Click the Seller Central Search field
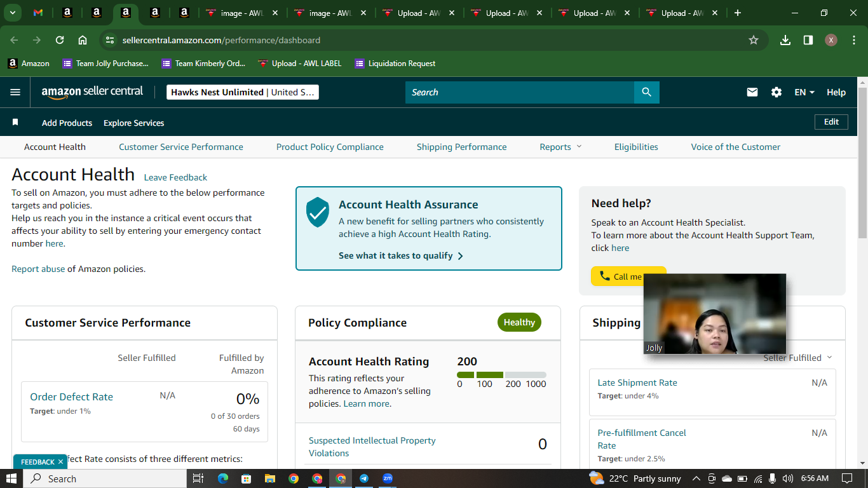 520,92
